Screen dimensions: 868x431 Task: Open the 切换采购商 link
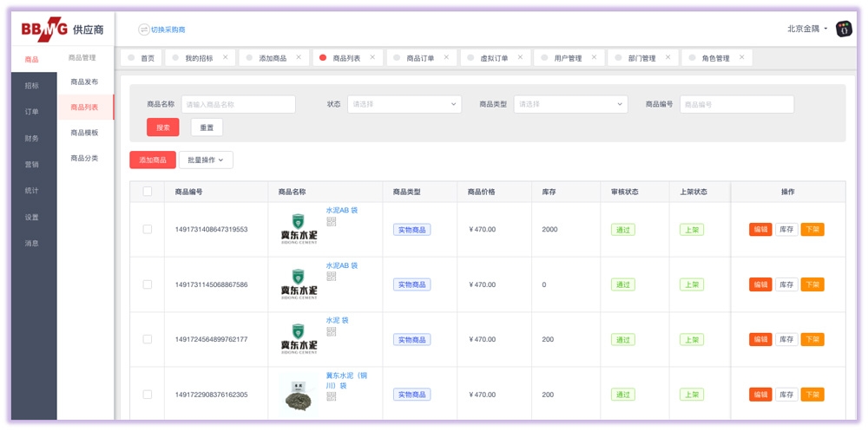tap(168, 29)
